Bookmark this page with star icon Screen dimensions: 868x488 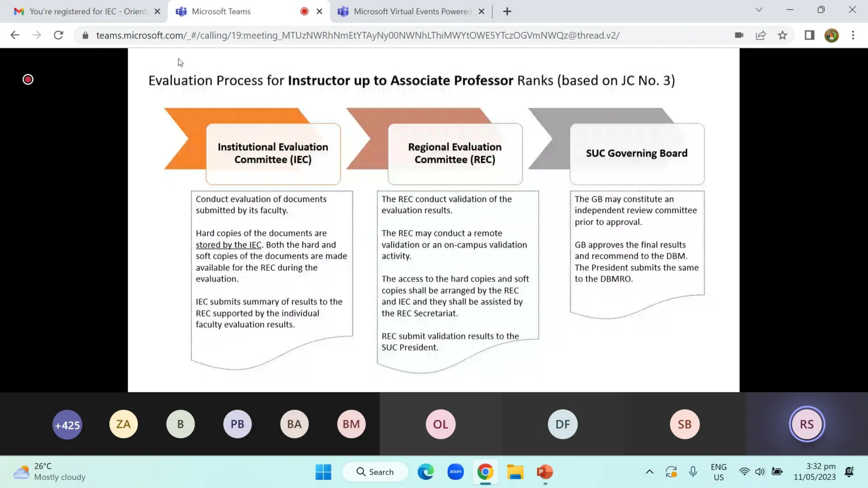(782, 35)
